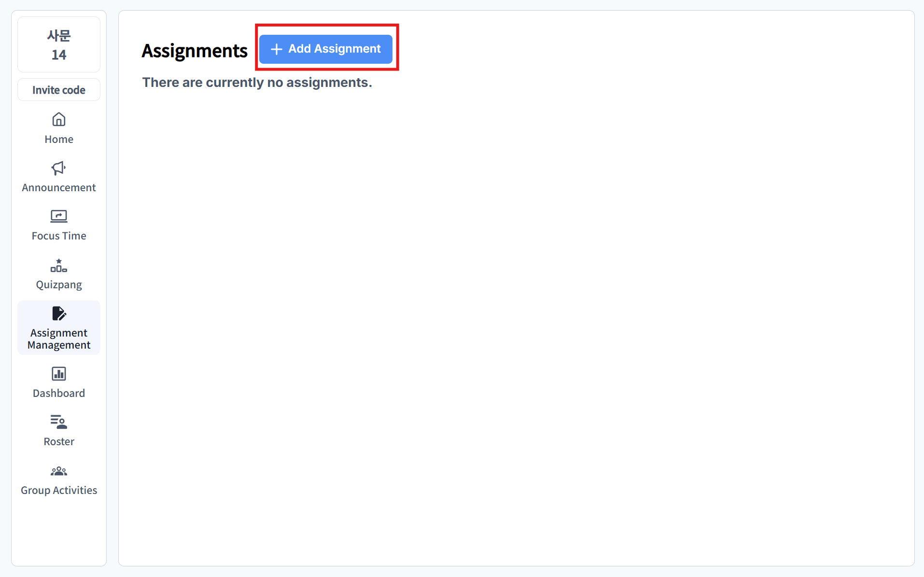This screenshot has width=924, height=577.
Task: Click the Home house icon
Action: click(x=59, y=119)
